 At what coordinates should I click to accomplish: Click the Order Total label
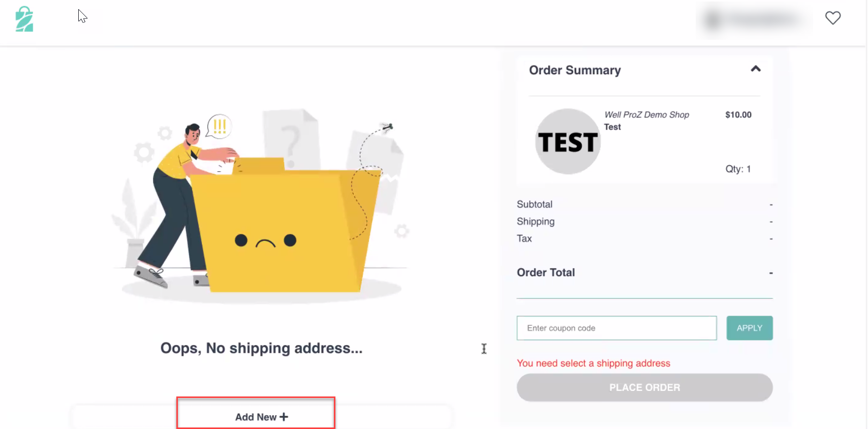[546, 272]
